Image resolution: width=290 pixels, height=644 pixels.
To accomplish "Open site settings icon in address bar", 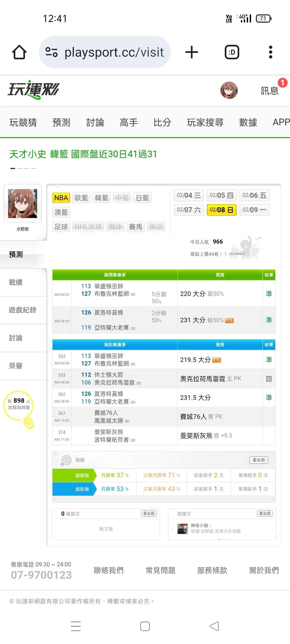I will (52, 52).
